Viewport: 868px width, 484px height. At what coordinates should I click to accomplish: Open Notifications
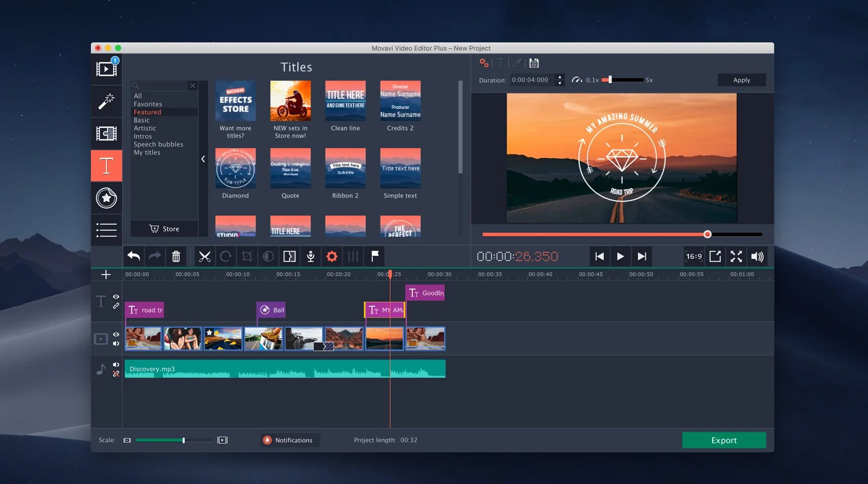tap(290, 440)
